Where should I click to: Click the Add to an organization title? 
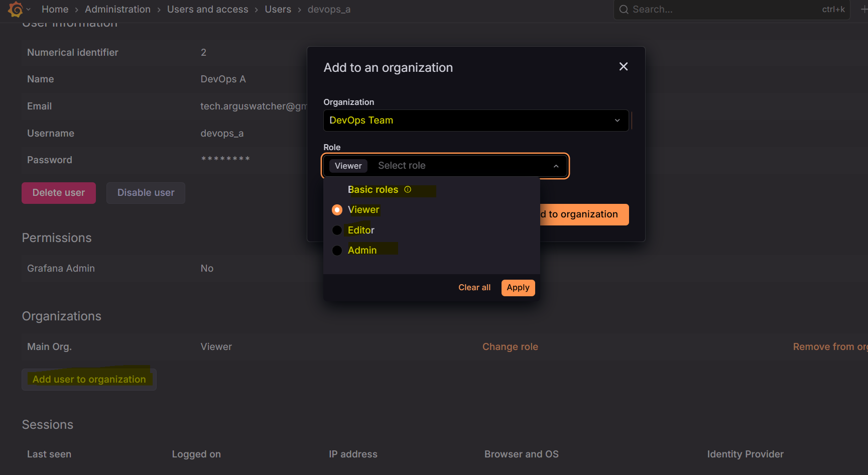click(x=388, y=68)
